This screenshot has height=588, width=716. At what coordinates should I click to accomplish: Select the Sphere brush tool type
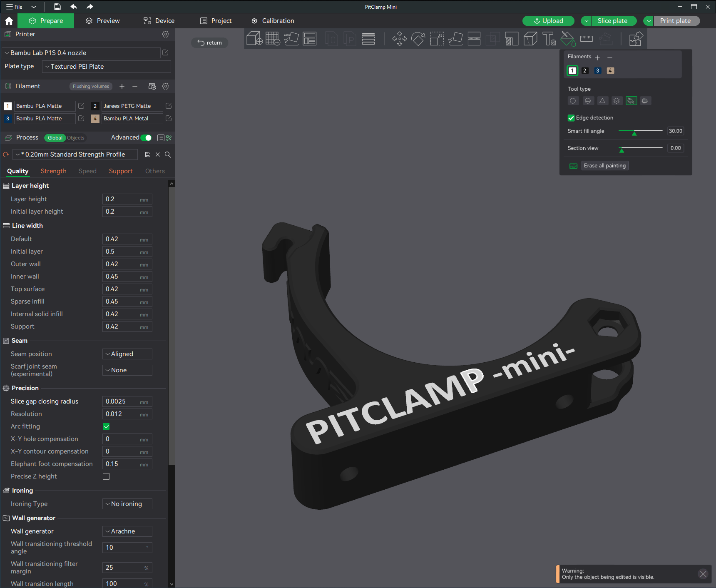click(587, 101)
